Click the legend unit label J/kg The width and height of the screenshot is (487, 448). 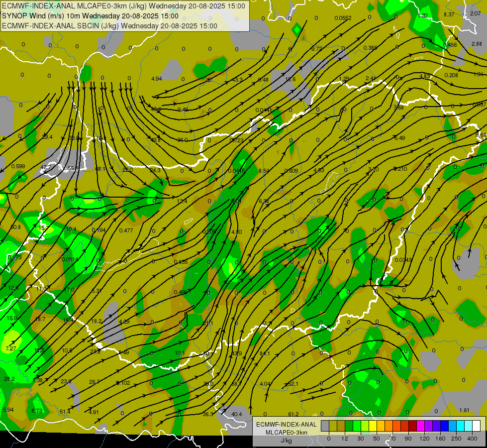coord(287,441)
